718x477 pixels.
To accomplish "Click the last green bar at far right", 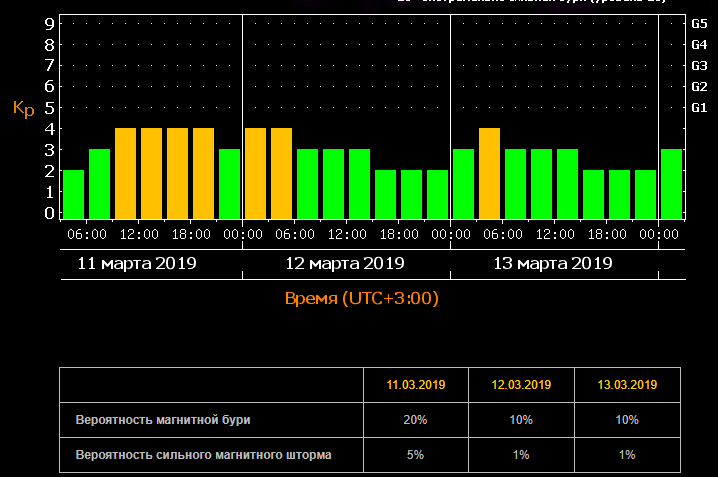I will point(671,183).
